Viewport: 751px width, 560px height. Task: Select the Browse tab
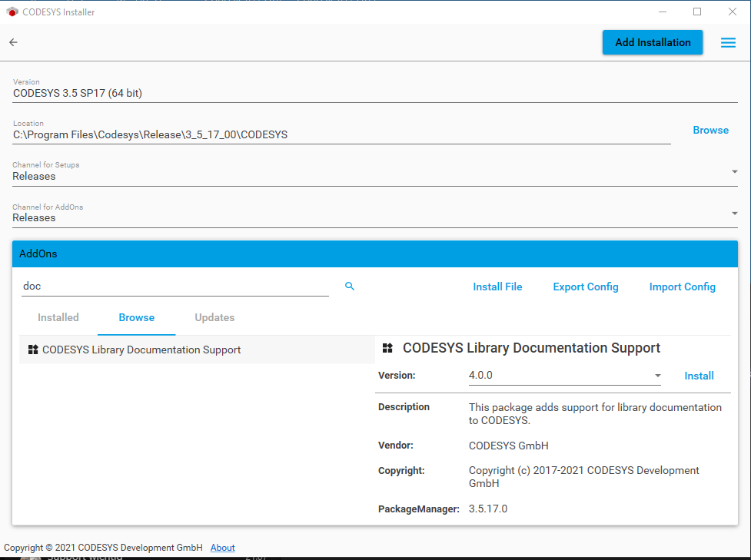tap(137, 317)
